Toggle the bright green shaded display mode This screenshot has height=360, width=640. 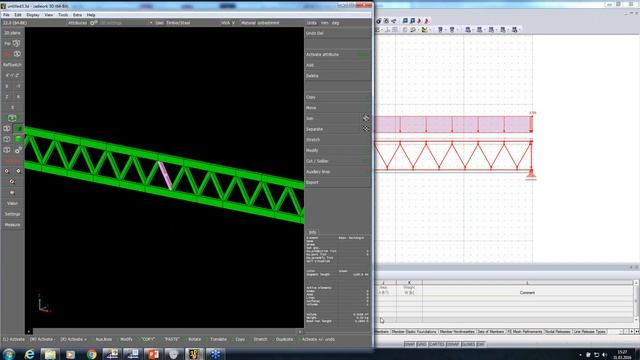[18, 139]
